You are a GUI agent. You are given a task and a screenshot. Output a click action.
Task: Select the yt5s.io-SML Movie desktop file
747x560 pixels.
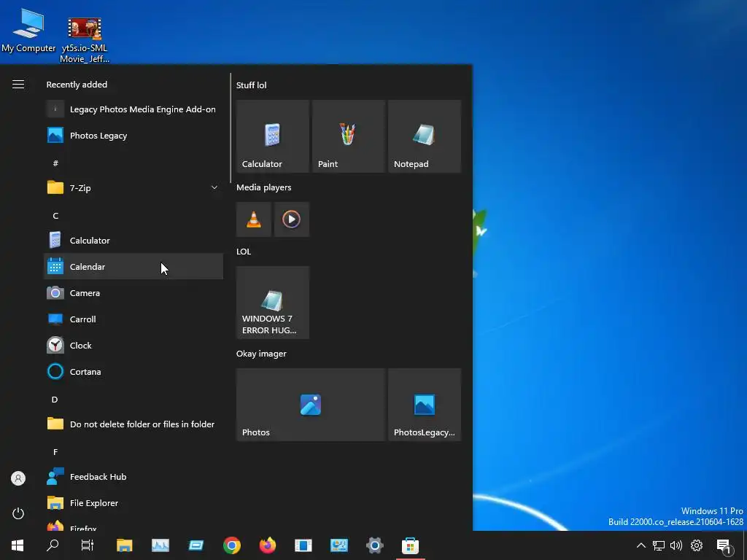pos(85,40)
